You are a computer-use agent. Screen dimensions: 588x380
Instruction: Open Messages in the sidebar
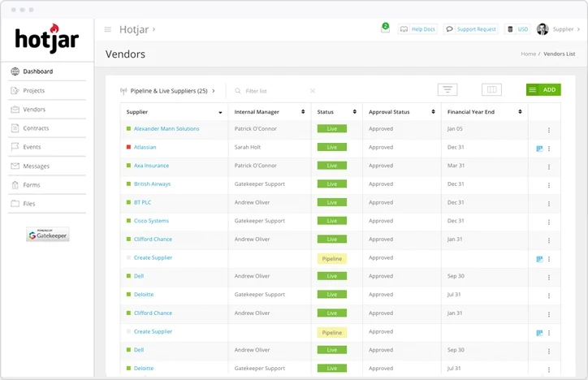tap(36, 166)
